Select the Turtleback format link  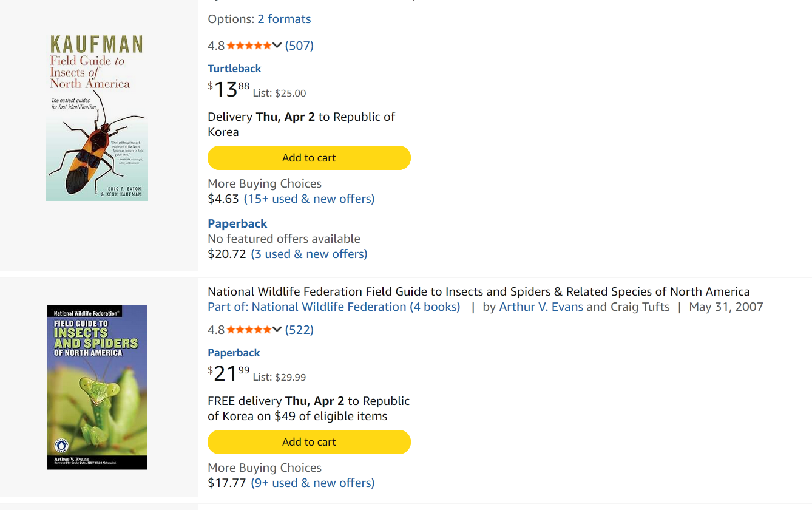click(234, 69)
